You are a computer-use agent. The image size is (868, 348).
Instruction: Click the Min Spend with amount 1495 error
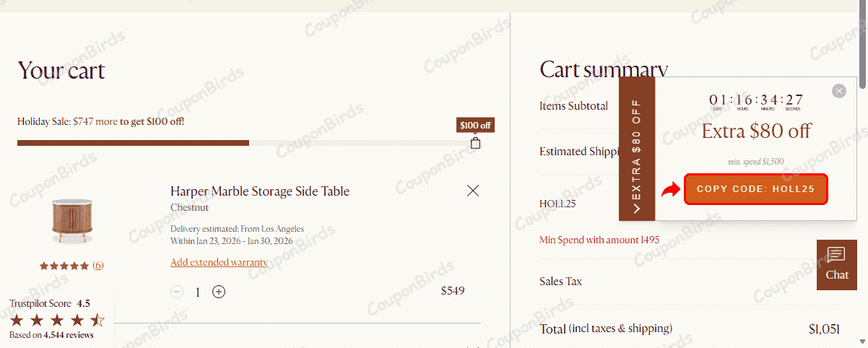(x=599, y=240)
